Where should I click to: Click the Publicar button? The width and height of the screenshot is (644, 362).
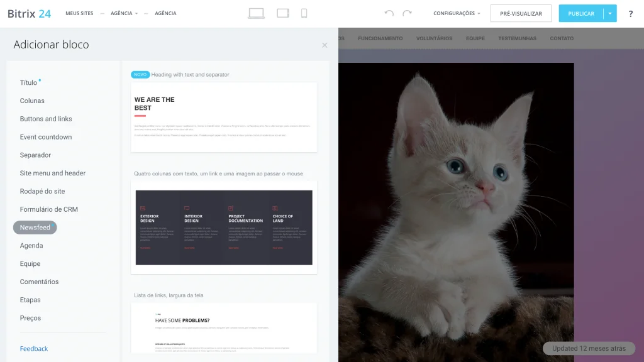(580, 14)
